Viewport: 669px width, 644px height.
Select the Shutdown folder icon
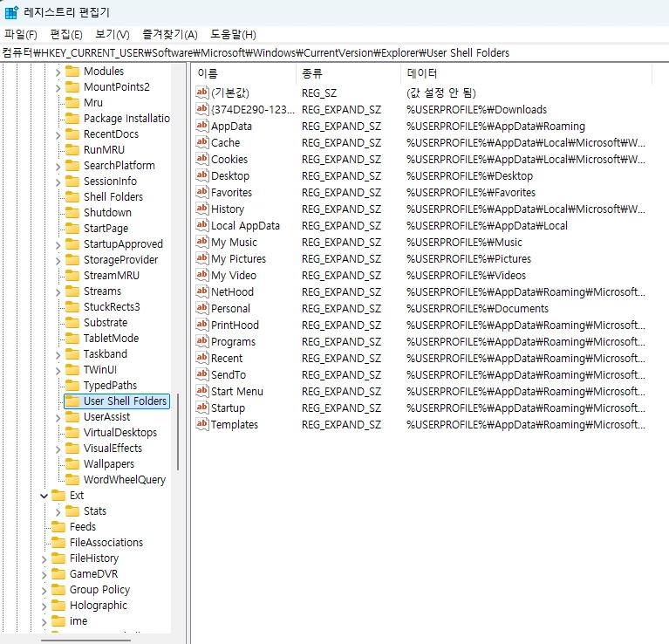pyautogui.click(x=72, y=212)
